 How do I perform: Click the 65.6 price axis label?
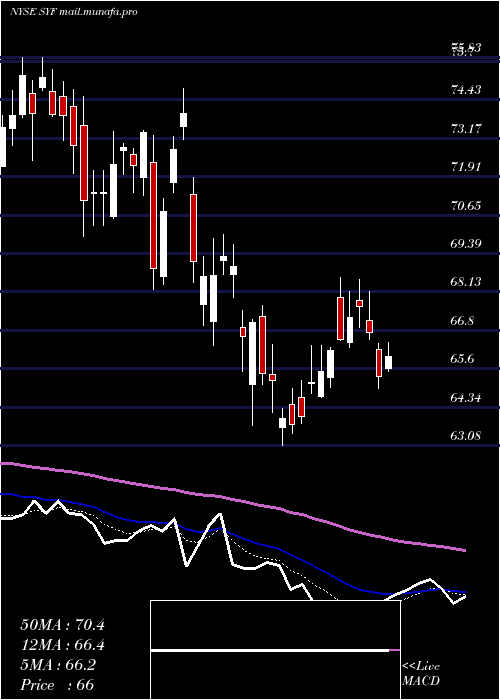[x=463, y=358]
